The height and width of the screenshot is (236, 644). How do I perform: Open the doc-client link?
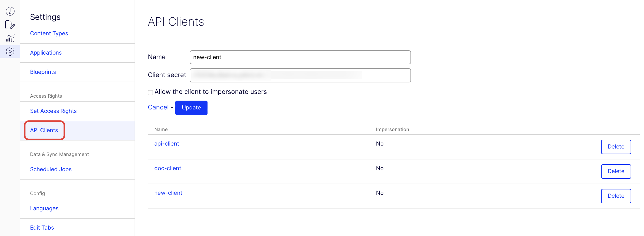click(168, 168)
